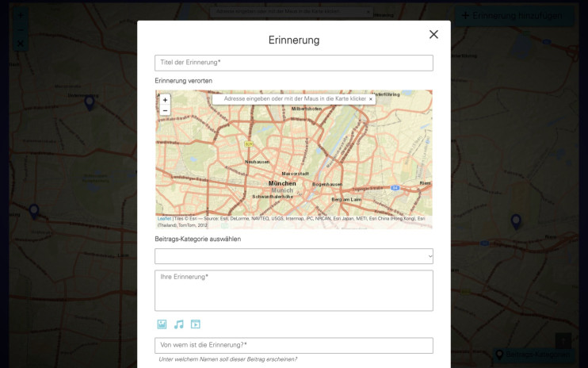This screenshot has width=588, height=368.
Task: Click the background map zoom in button
Action: [x=21, y=15]
